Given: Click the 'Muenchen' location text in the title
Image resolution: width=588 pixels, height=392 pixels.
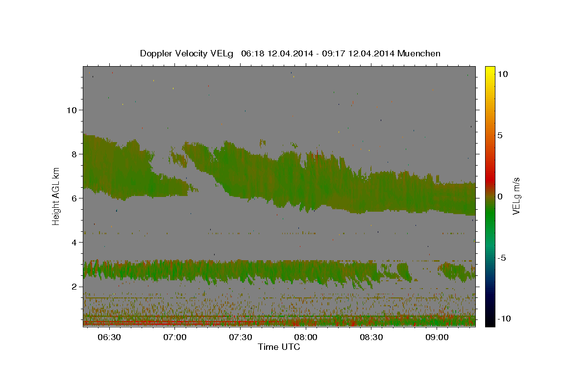Looking at the screenshot, I should (419, 53).
